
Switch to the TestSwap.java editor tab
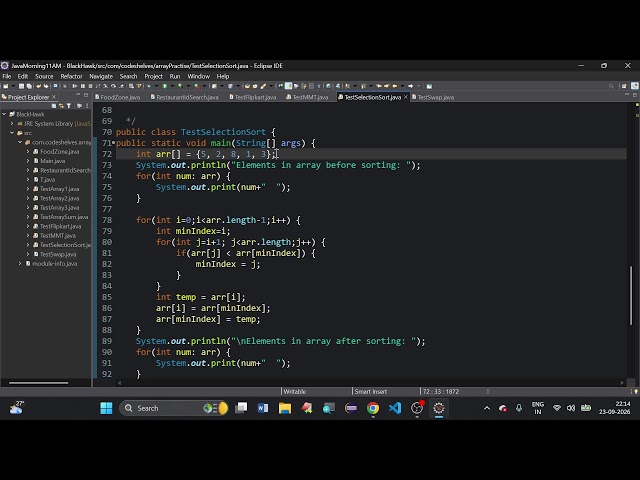[x=433, y=97]
